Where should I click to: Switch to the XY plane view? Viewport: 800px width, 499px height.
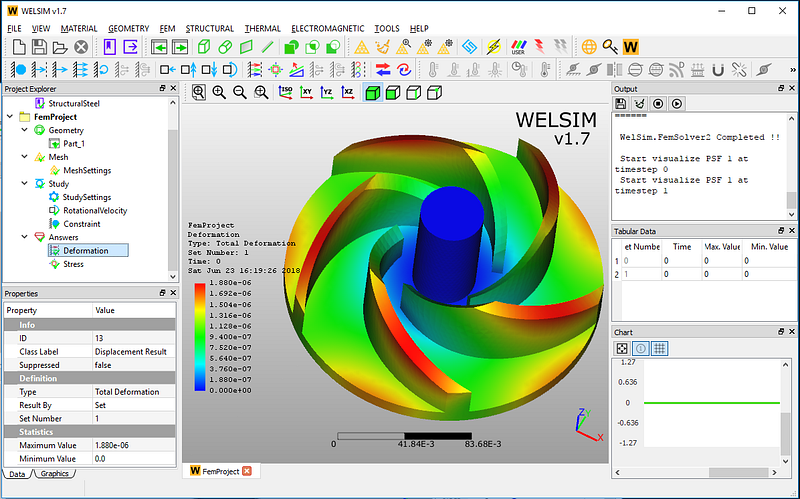coord(306,92)
